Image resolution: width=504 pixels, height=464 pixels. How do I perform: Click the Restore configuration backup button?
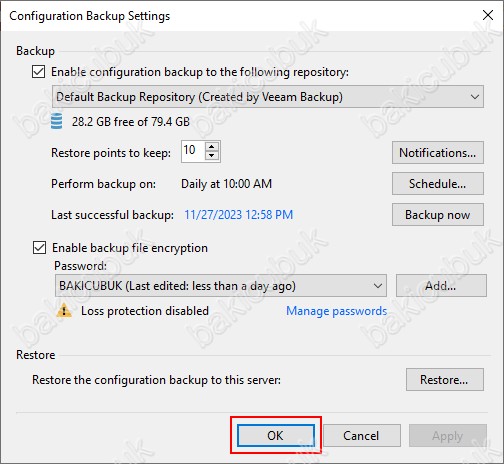(x=445, y=380)
